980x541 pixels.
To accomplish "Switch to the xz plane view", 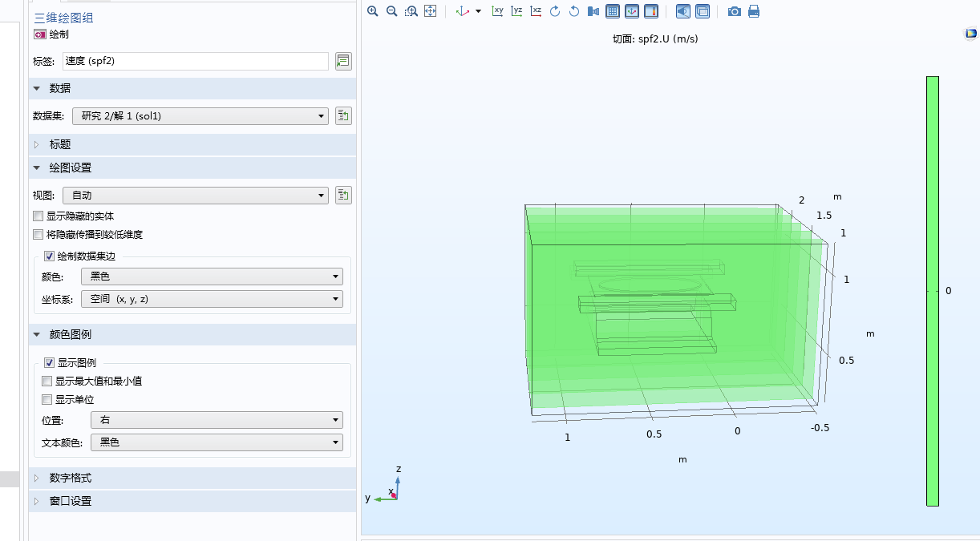I will [536, 11].
